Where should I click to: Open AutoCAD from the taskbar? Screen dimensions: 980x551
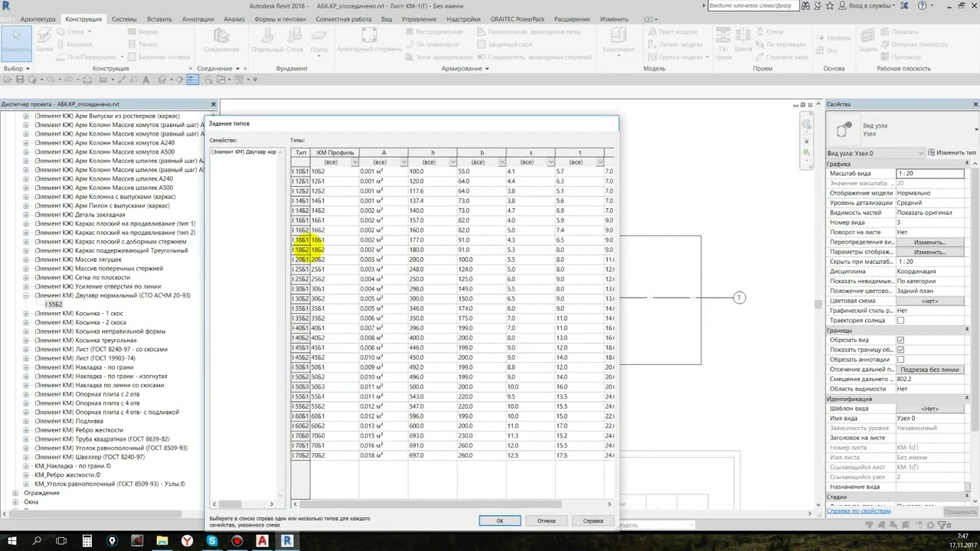262,541
